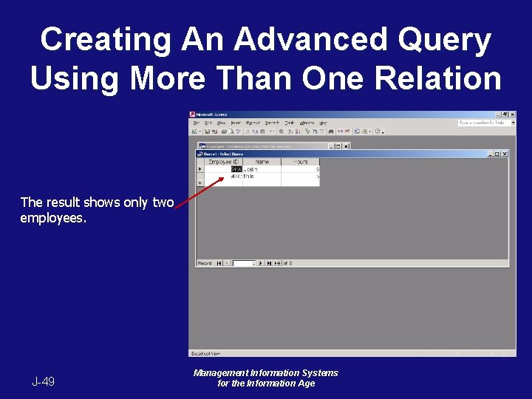
Task: Click the Sort Ascending icon
Action: click(290, 132)
